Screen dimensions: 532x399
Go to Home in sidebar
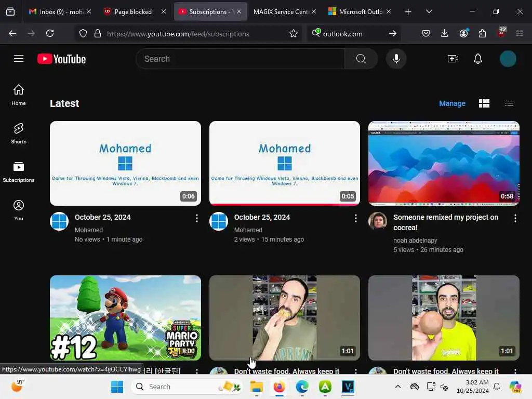[19, 95]
